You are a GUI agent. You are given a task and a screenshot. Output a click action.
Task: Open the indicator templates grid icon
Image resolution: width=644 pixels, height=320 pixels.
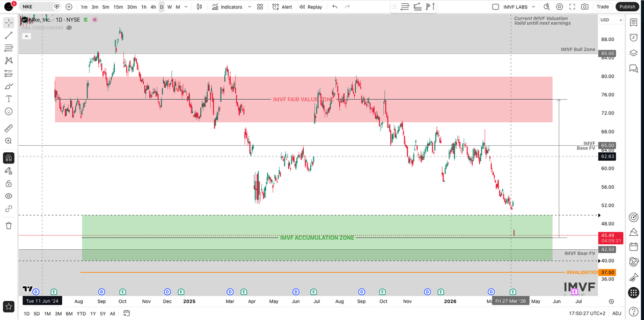[x=260, y=7]
